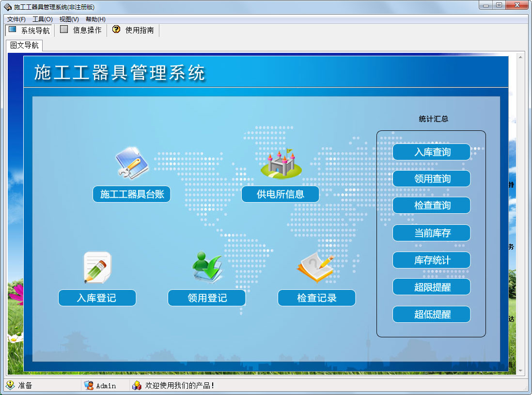Click the notepad-with-pencil stock-in icon

[97, 268]
